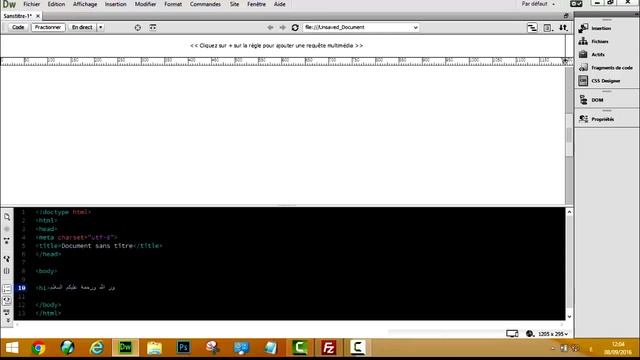Click the line numbers toggle icon
640x360 pixels.
pyautogui.click(x=7, y=289)
